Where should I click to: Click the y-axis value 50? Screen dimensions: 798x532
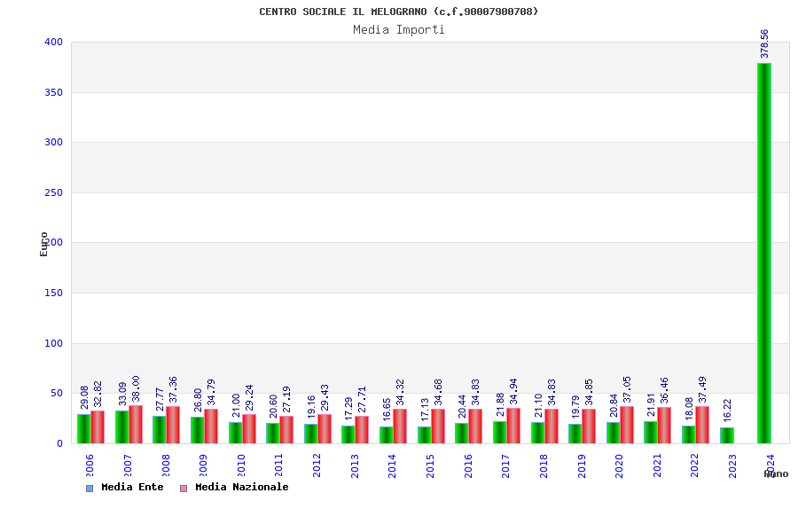tap(57, 393)
